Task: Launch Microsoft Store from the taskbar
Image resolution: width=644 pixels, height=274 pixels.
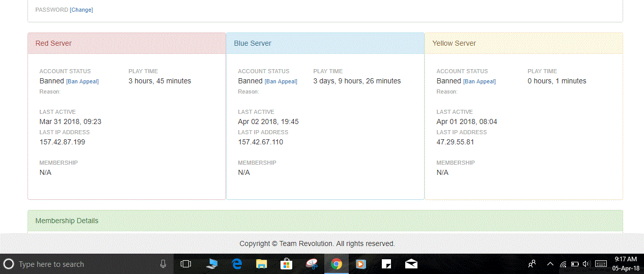Action: pos(286,264)
